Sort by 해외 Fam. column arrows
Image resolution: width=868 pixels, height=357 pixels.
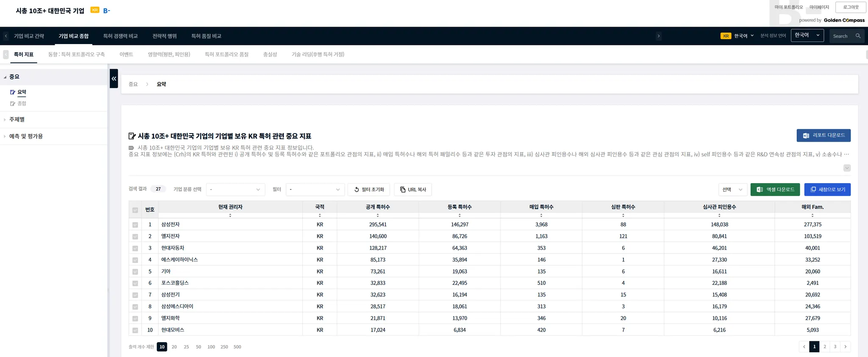tap(812, 215)
